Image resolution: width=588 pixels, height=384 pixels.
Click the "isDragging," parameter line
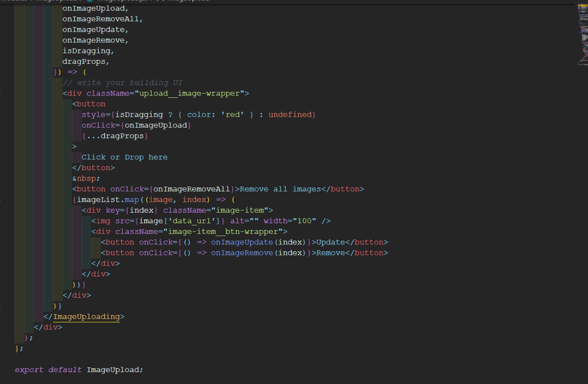click(89, 51)
